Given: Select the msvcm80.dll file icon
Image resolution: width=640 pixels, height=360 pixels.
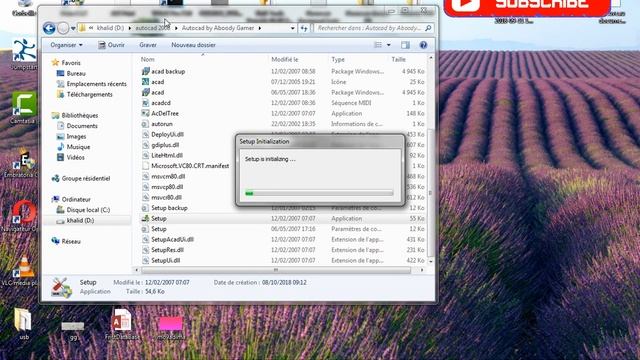Looking at the screenshot, I should click(x=145, y=177).
